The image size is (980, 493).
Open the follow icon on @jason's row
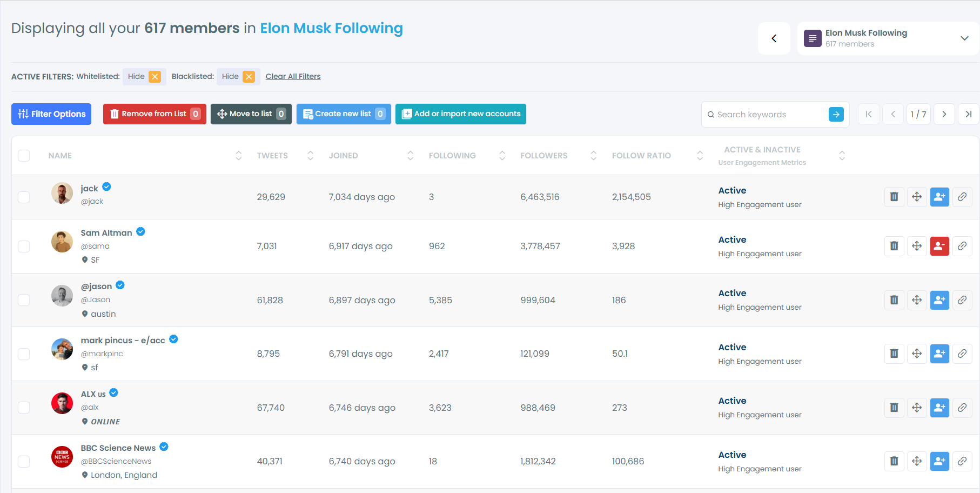coord(939,300)
